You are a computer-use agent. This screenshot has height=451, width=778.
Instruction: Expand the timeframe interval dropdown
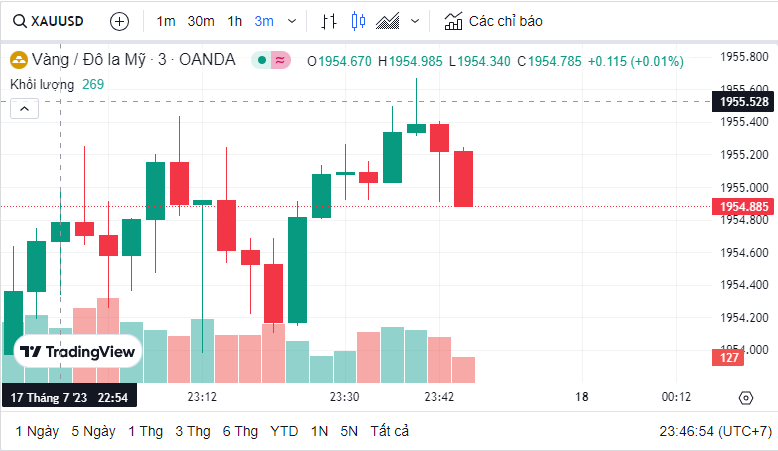[x=291, y=20]
